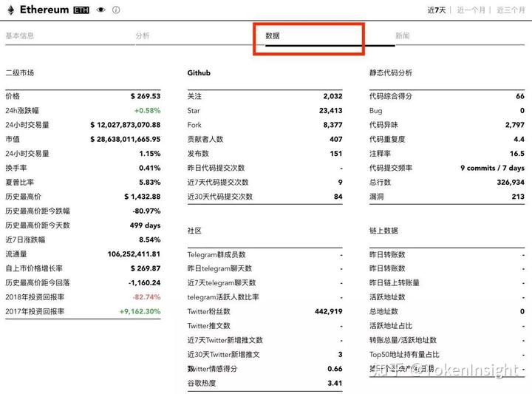Image resolution: width=532 pixels, height=394 pixels.
Task: Click the 注释率 value 16.5
Action: click(x=517, y=154)
